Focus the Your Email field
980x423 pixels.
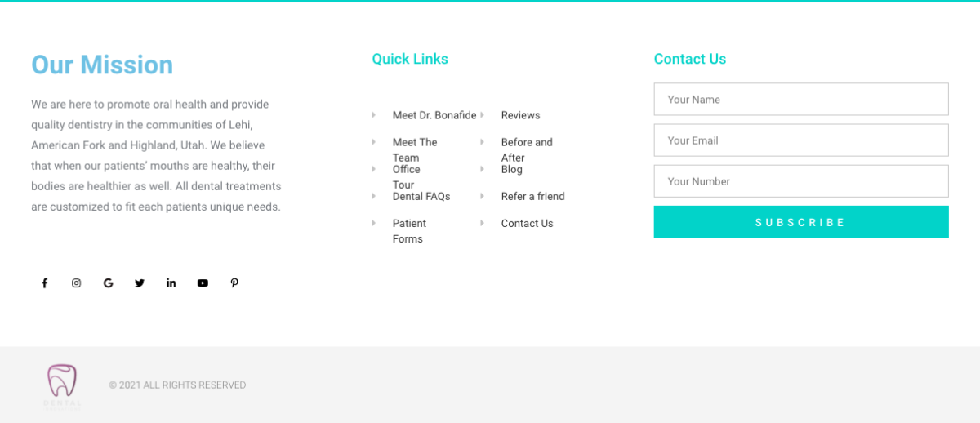pos(801,140)
